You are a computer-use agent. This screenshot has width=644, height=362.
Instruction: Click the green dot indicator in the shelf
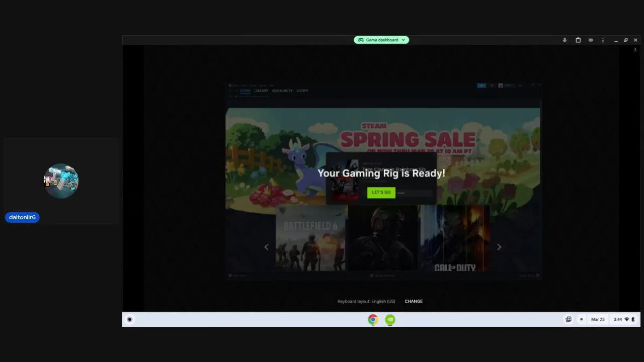pyautogui.click(x=581, y=319)
